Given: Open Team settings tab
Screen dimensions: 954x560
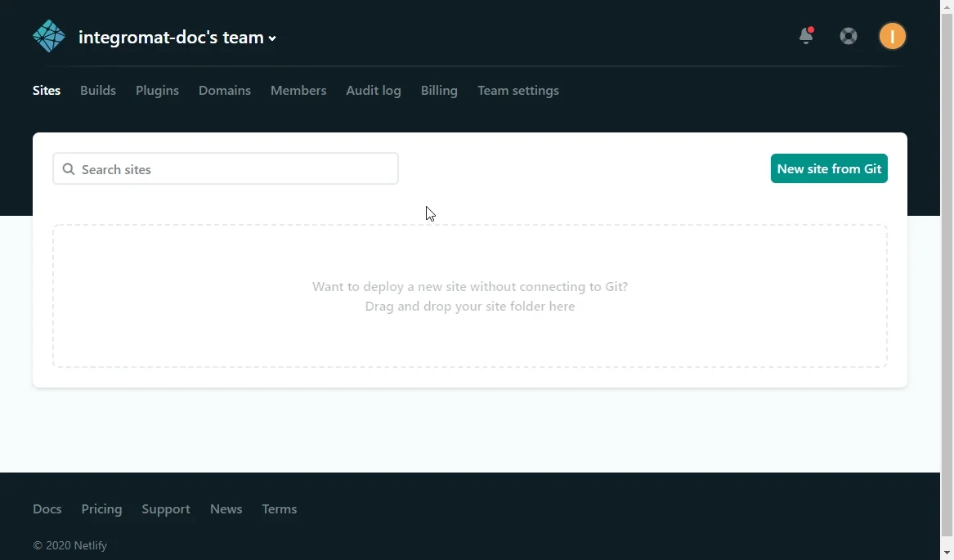Looking at the screenshot, I should (x=517, y=90).
